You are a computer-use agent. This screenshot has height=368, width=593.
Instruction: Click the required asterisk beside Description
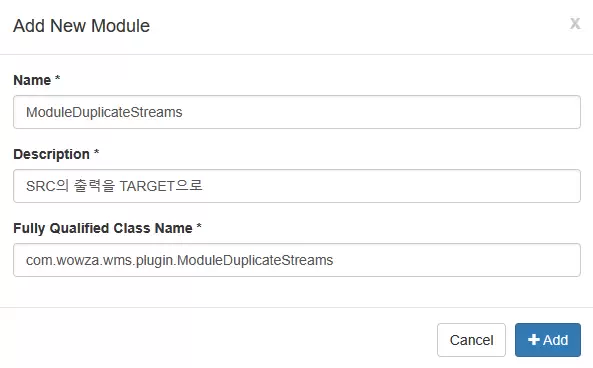click(96, 152)
